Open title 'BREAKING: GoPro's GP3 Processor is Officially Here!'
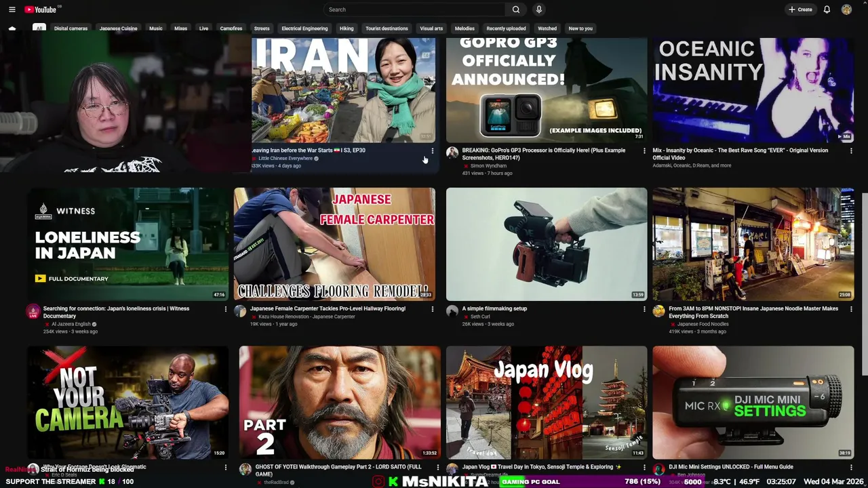The width and height of the screenshot is (868, 488). (543, 154)
